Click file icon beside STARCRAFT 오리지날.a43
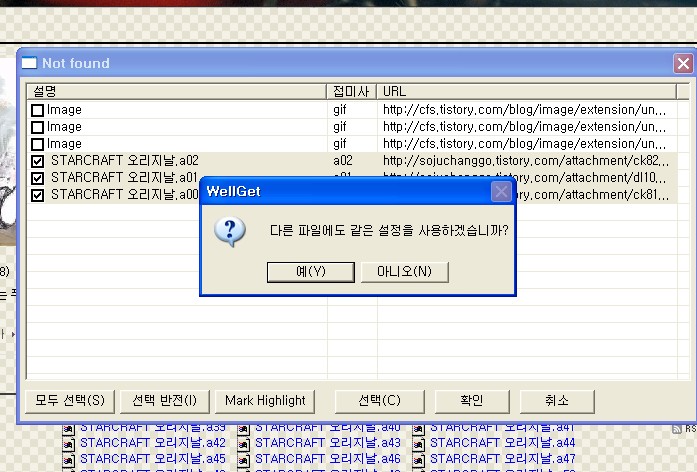The width and height of the screenshot is (697, 472). 243,444
